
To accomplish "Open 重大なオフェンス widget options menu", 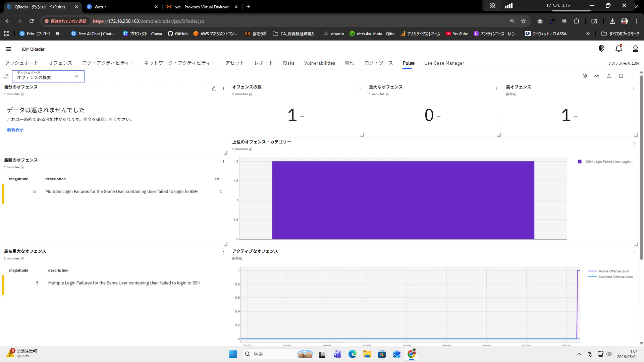I will pos(497,88).
